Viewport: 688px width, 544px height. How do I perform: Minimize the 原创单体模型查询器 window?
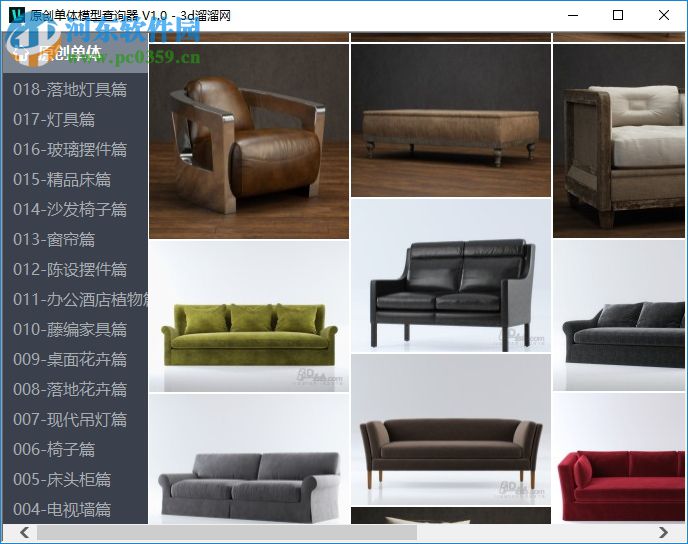click(x=573, y=15)
